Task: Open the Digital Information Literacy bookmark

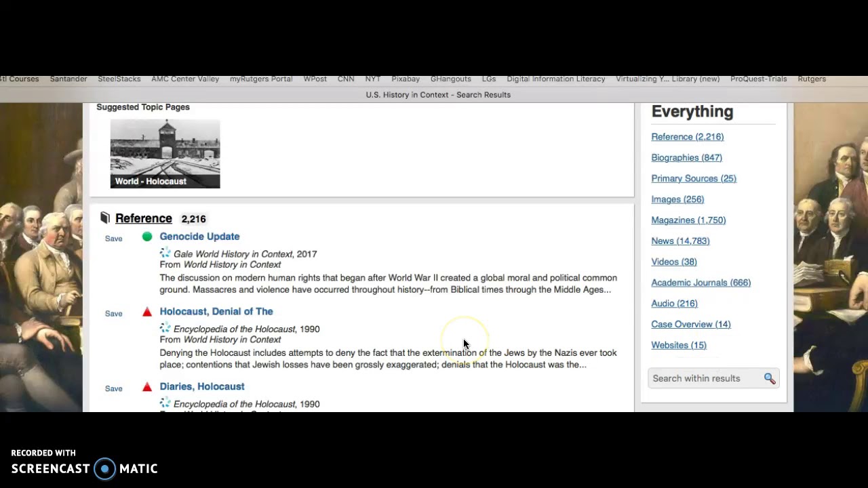Action: (x=555, y=79)
